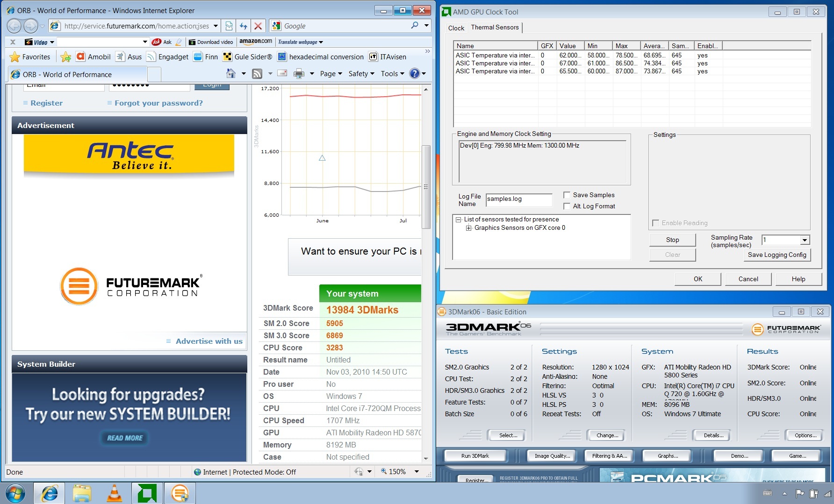Click the READ MORE System Builder button
This screenshot has height=504, width=834.
tap(125, 438)
